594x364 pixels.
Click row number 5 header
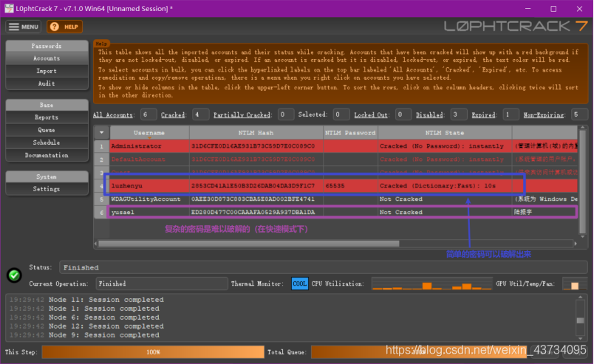101,199
